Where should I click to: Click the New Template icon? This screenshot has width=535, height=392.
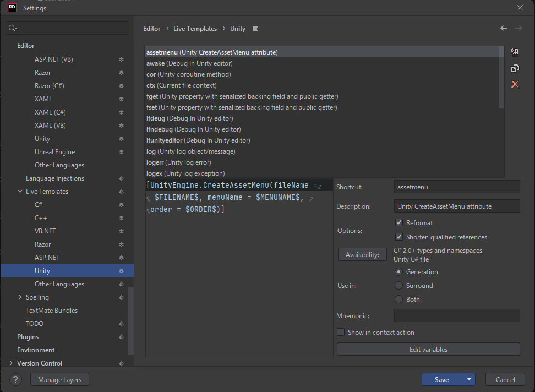(x=515, y=52)
